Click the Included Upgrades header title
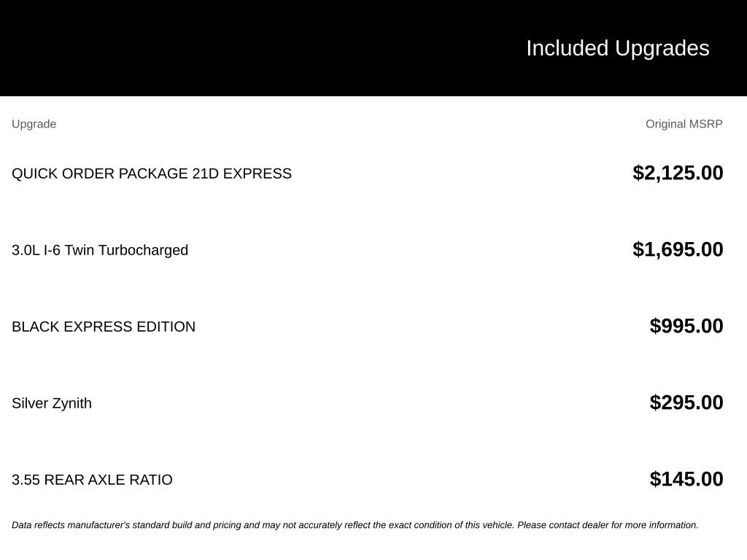 coord(618,49)
